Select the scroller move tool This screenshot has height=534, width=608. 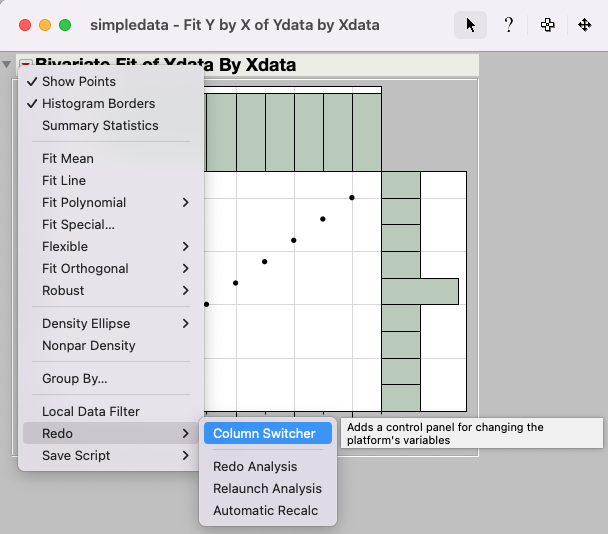(585, 25)
